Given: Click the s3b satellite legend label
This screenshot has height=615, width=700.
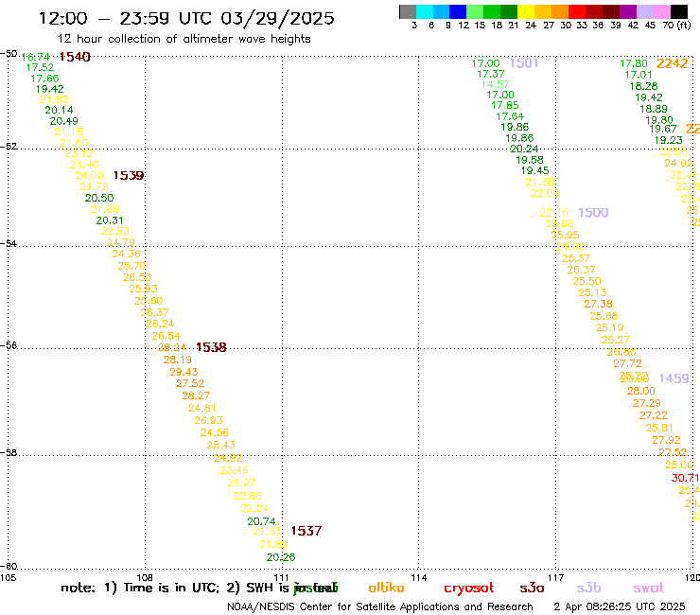Looking at the screenshot, I should click(588, 588).
